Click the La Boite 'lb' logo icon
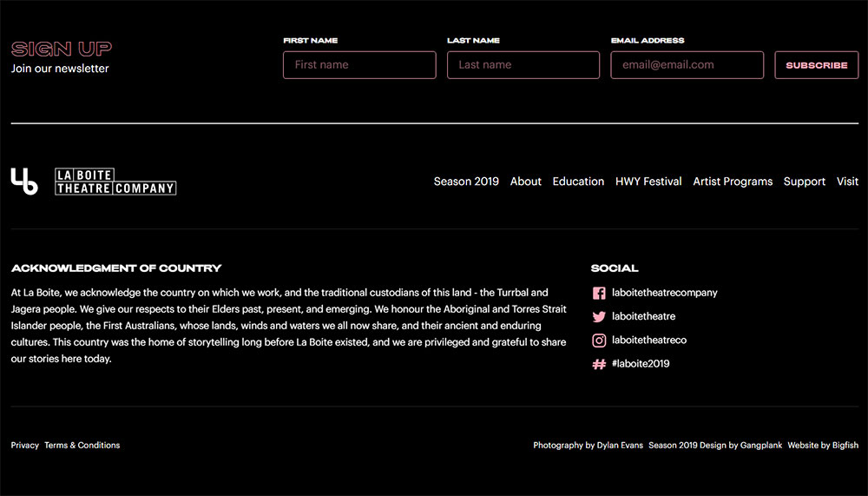 pos(24,181)
